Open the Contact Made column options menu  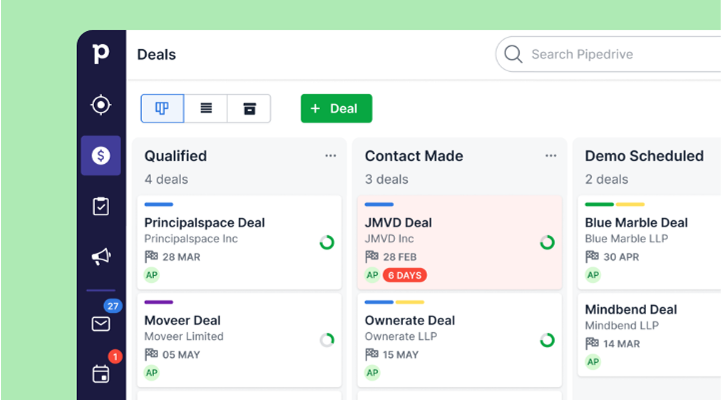(x=551, y=156)
